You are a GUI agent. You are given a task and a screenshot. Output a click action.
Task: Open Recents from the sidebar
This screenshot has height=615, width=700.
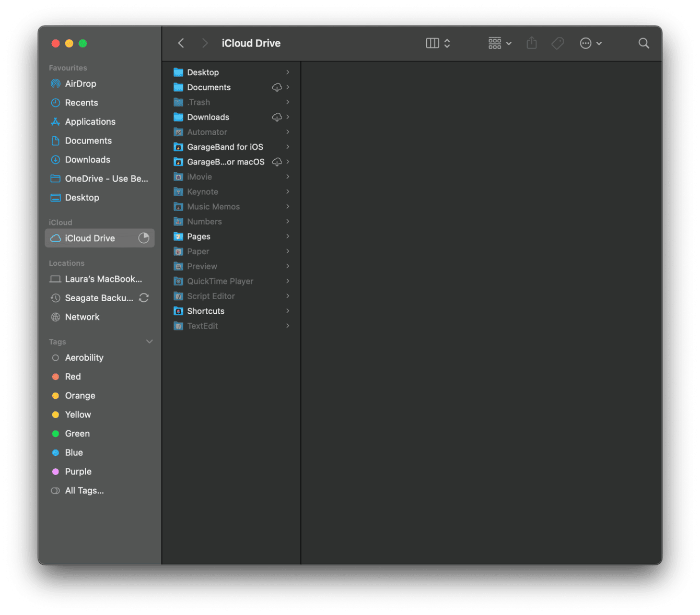[81, 102]
